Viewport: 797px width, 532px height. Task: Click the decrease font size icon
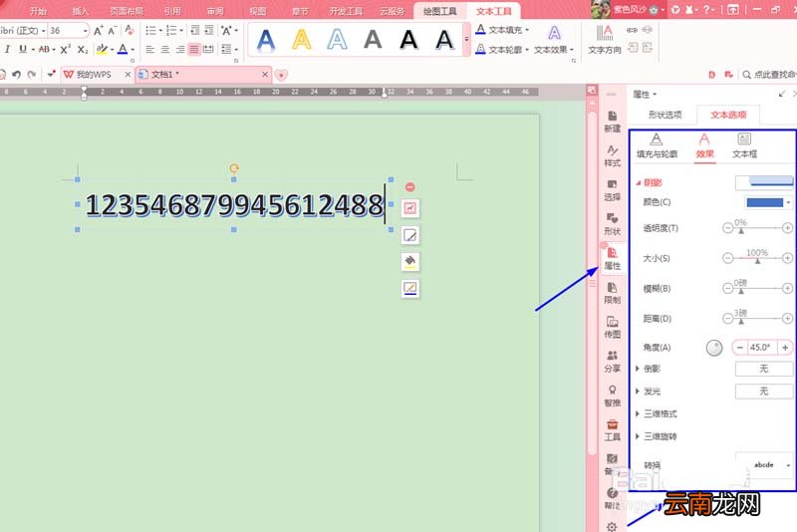pos(113,31)
